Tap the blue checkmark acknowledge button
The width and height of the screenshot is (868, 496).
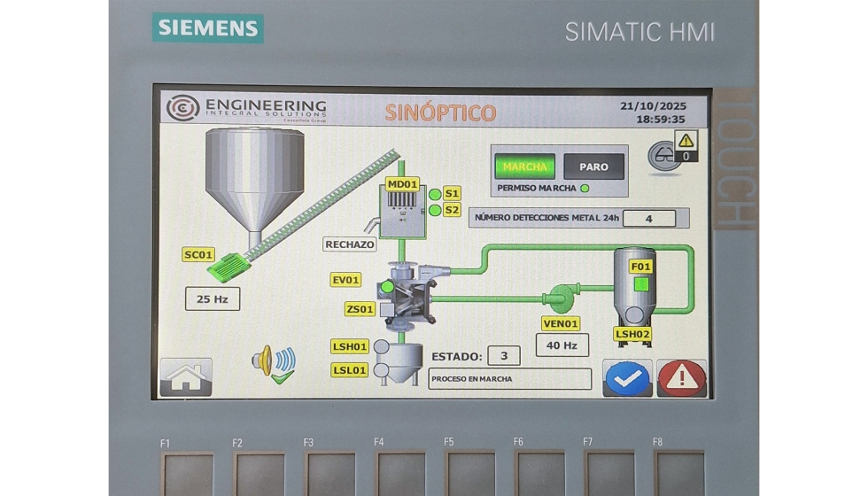pyautogui.click(x=627, y=378)
